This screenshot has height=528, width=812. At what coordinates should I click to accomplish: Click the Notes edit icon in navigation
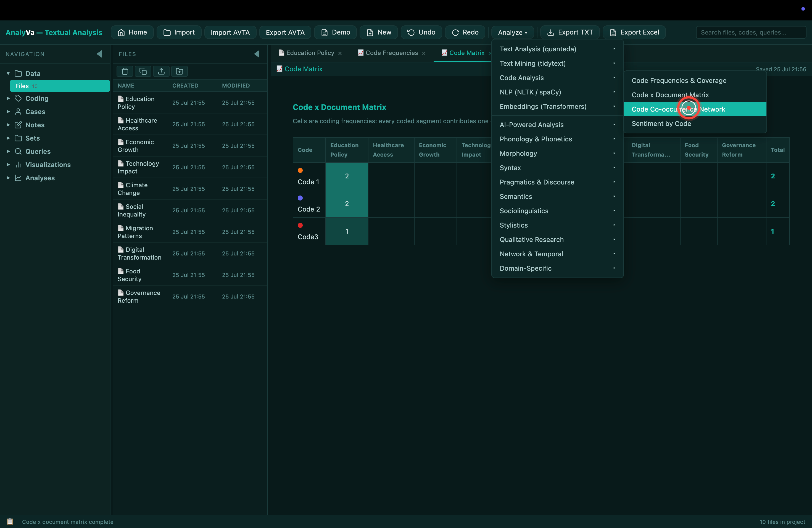[18, 125]
